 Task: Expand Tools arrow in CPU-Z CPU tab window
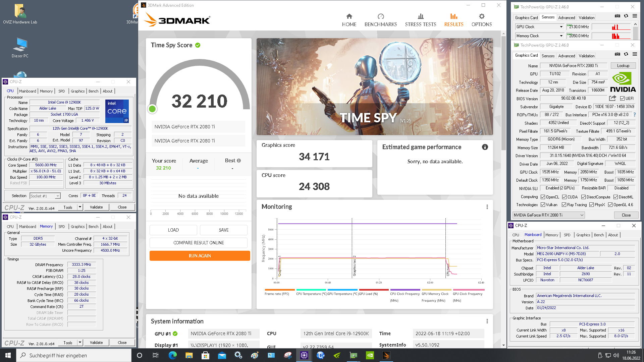80,207
